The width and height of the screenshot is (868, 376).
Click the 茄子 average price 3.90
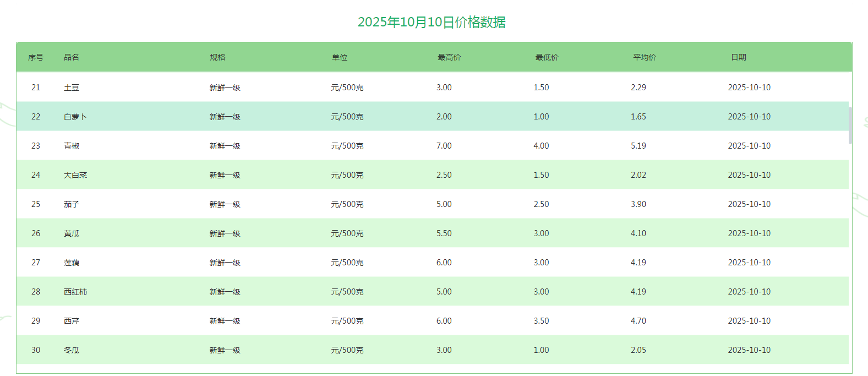638,204
